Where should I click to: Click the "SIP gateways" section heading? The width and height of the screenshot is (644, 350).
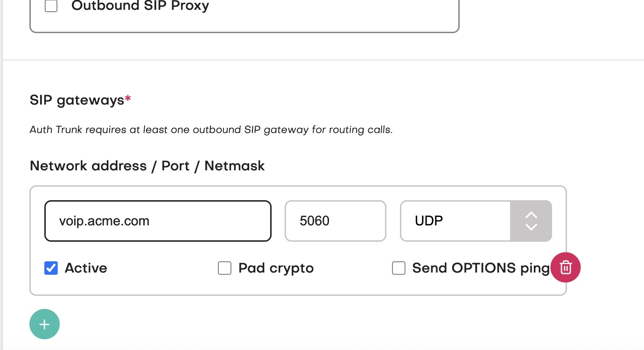pyautogui.click(x=77, y=100)
